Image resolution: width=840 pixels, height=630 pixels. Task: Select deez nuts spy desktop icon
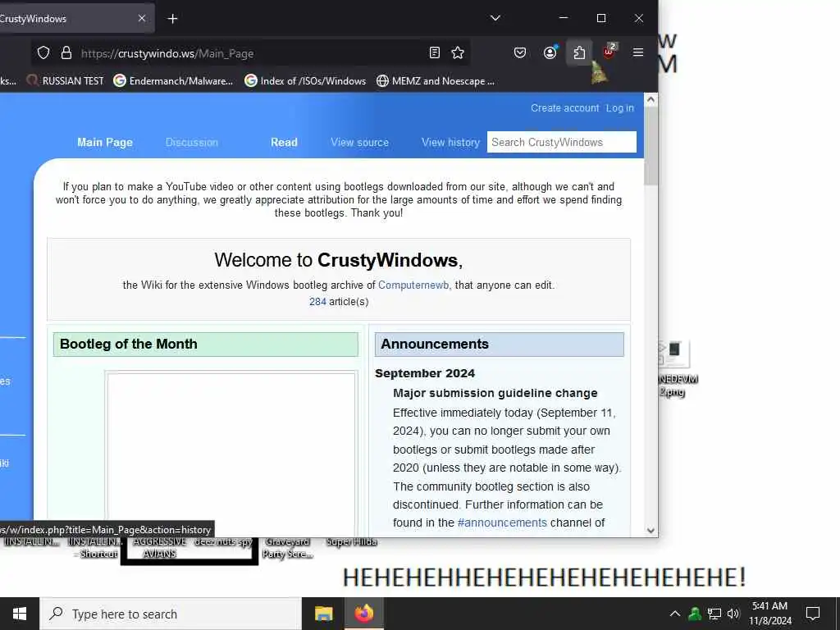223,542
